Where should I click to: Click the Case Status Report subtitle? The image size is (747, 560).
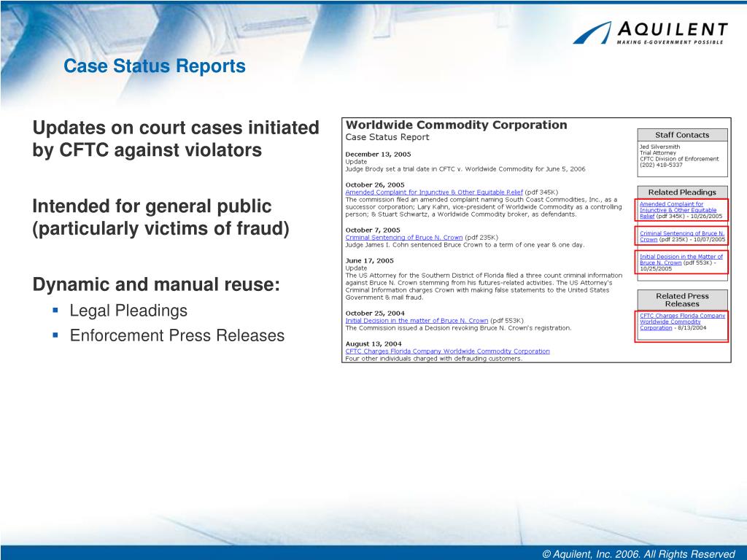(x=387, y=137)
